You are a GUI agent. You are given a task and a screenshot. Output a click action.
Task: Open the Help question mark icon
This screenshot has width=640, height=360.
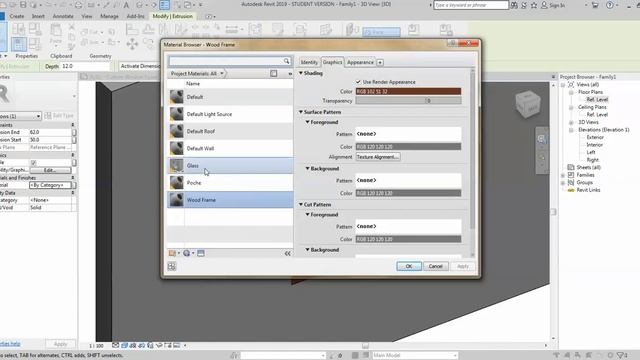pyautogui.click(x=610, y=5)
